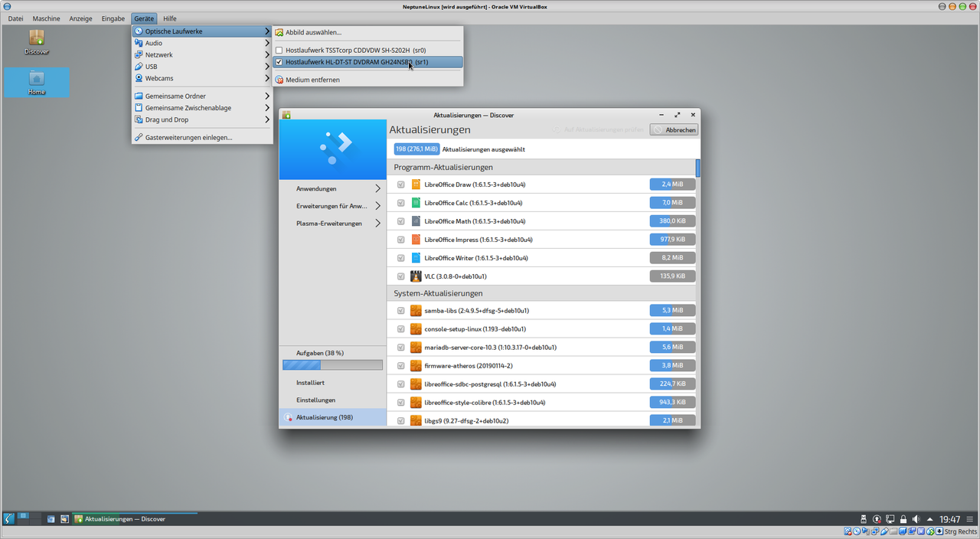This screenshot has height=539, width=980.
Task: Click the LibreOffice Calc app icon
Action: (x=416, y=203)
